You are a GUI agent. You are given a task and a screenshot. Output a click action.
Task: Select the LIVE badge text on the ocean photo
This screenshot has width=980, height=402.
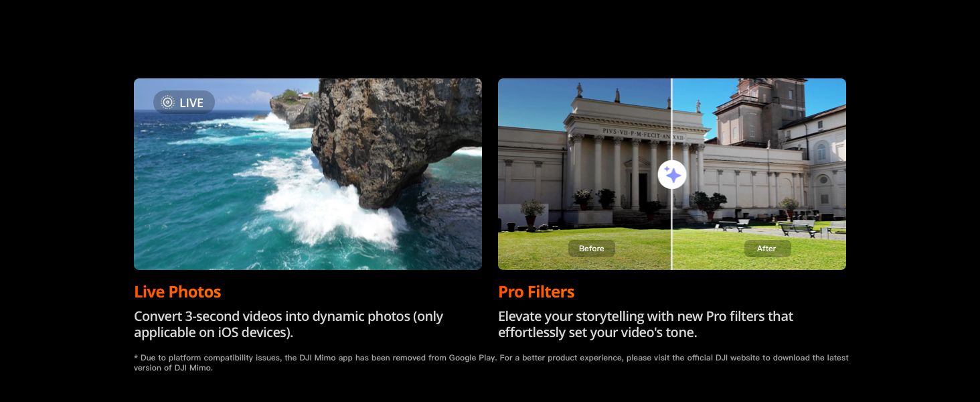[x=191, y=103]
